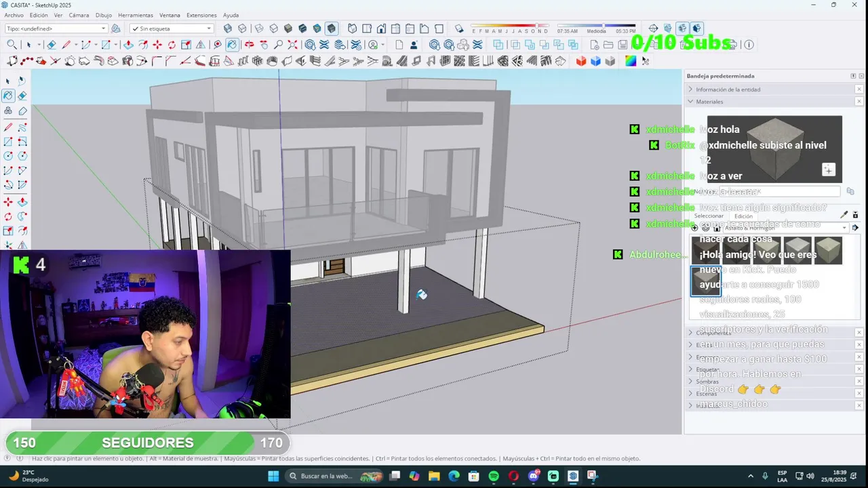Screen dimensions: 868x488
Task: Toggle Shaded With Textures style icon
Action: (302, 28)
